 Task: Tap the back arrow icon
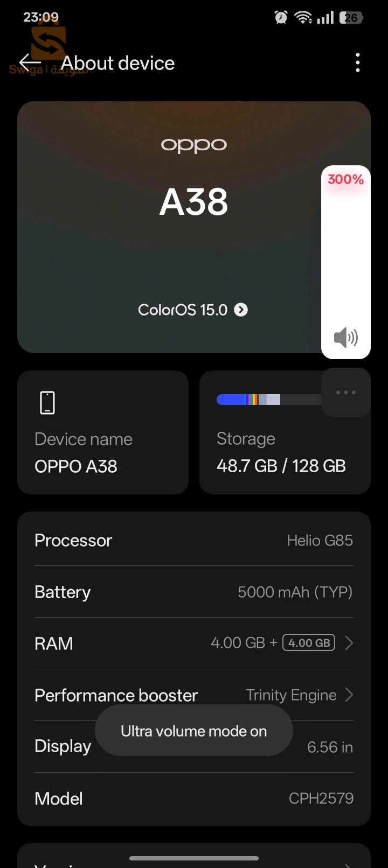tap(29, 62)
